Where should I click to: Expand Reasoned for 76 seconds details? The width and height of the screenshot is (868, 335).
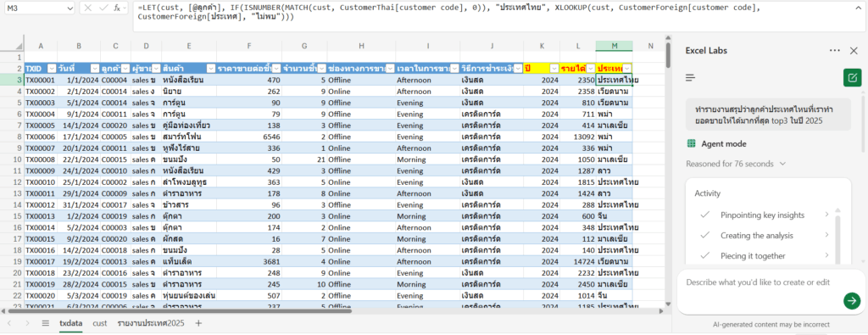736,164
